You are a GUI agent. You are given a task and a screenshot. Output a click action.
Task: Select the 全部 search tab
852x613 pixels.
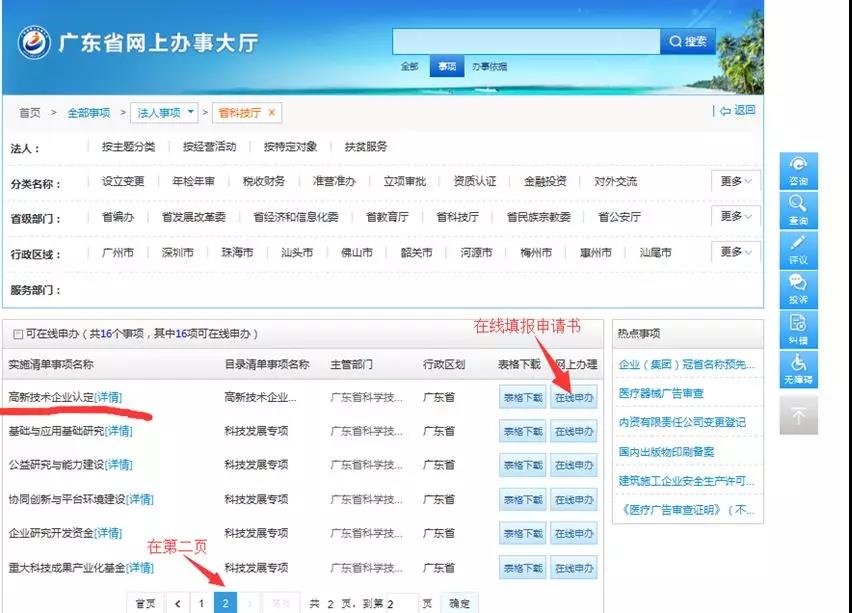(x=410, y=67)
